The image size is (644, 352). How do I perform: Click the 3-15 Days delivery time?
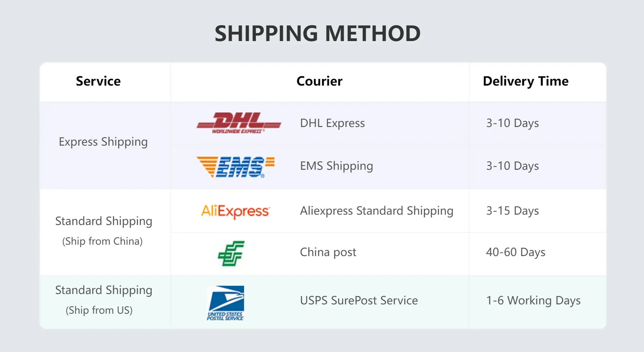(x=512, y=211)
